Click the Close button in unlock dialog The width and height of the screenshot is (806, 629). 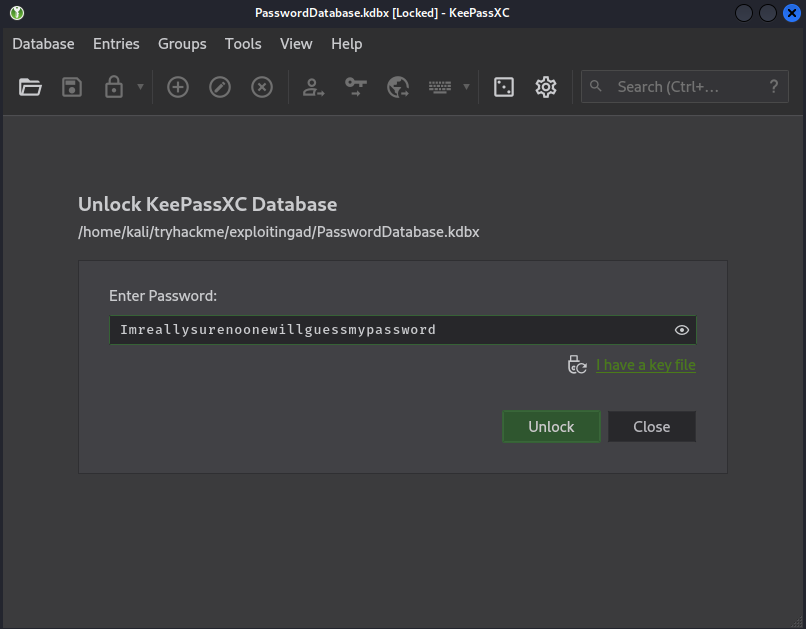(x=652, y=427)
